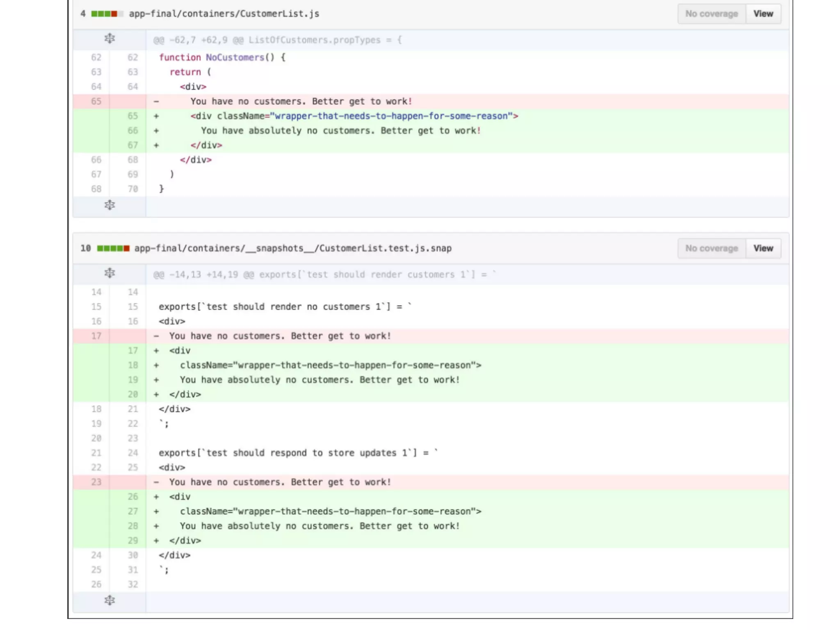Screen dimensions: 840x630
Task: Click diffstat squares beside the snapshot filename
Action: click(113, 249)
